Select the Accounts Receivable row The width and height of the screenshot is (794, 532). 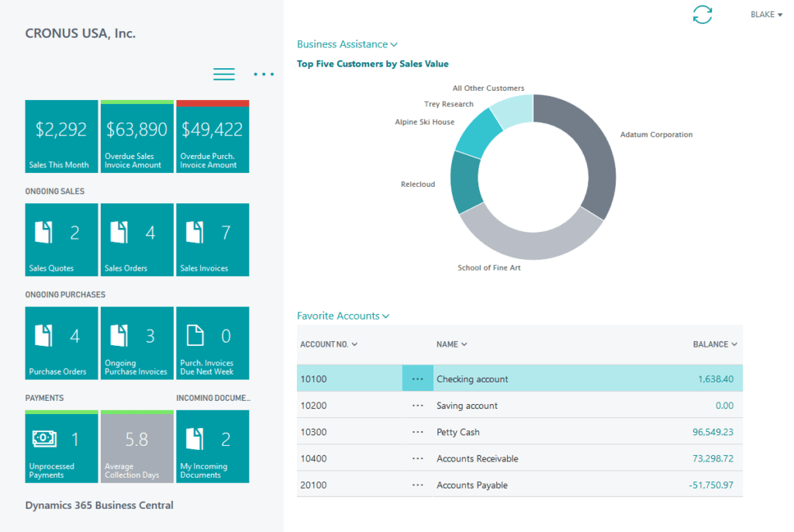pyautogui.click(x=477, y=458)
